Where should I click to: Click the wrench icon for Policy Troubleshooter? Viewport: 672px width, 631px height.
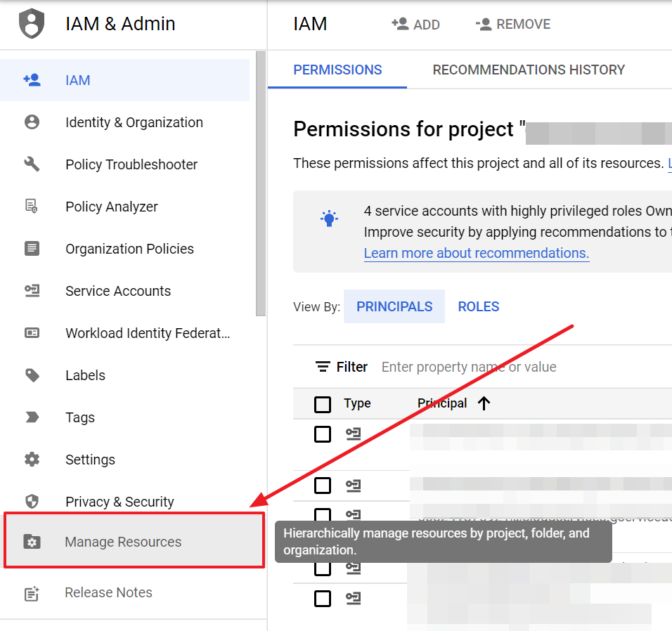tap(32, 164)
